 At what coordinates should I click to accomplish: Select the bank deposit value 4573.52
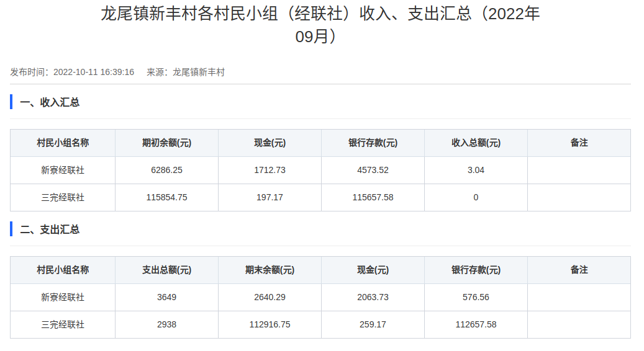click(373, 170)
